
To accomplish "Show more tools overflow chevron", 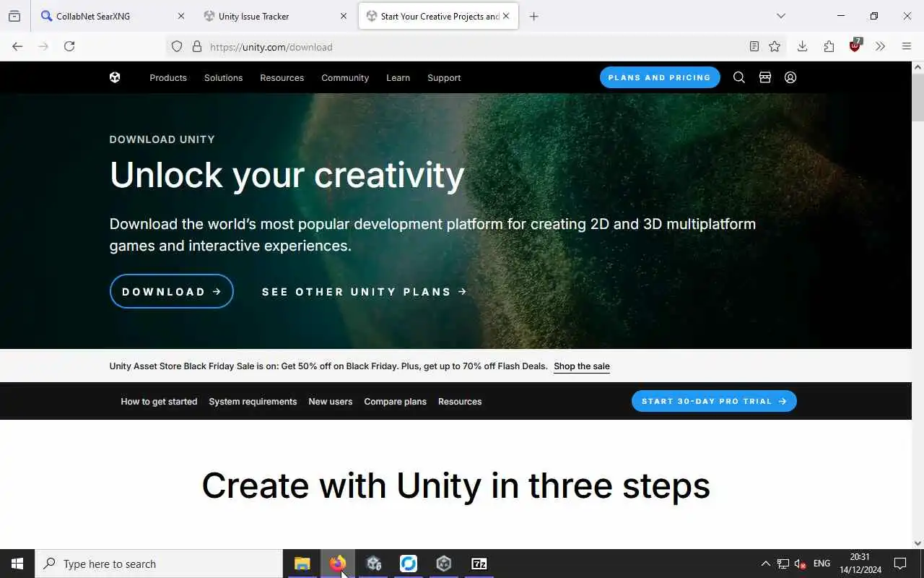I will (x=880, y=46).
